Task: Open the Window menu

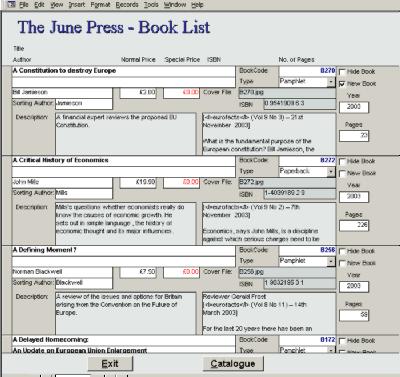Action: click(x=175, y=5)
